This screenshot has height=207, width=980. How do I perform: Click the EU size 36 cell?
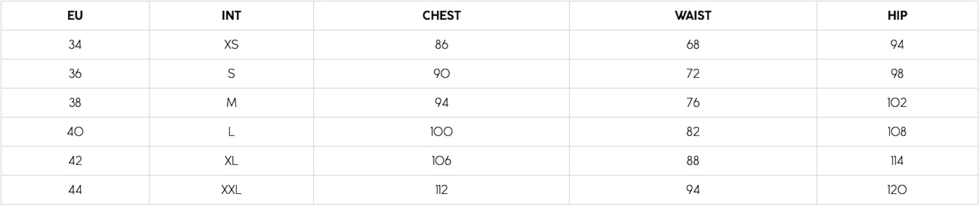click(75, 74)
